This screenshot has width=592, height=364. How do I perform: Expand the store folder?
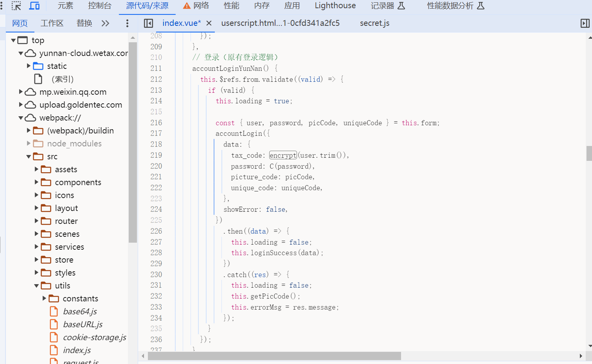[36, 260]
